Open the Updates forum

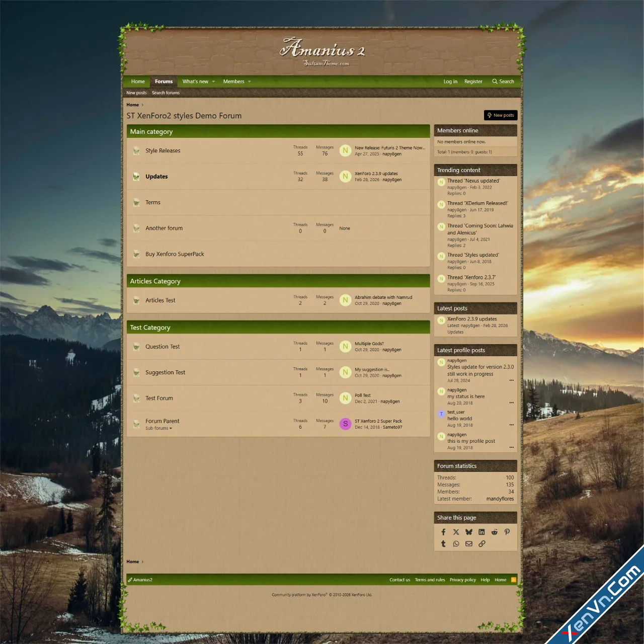[x=156, y=177]
